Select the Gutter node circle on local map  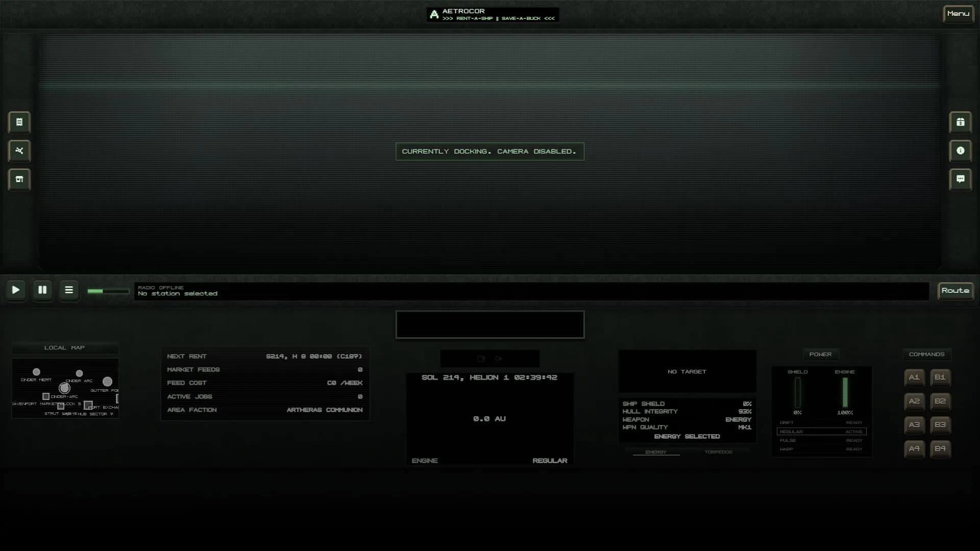(x=107, y=382)
